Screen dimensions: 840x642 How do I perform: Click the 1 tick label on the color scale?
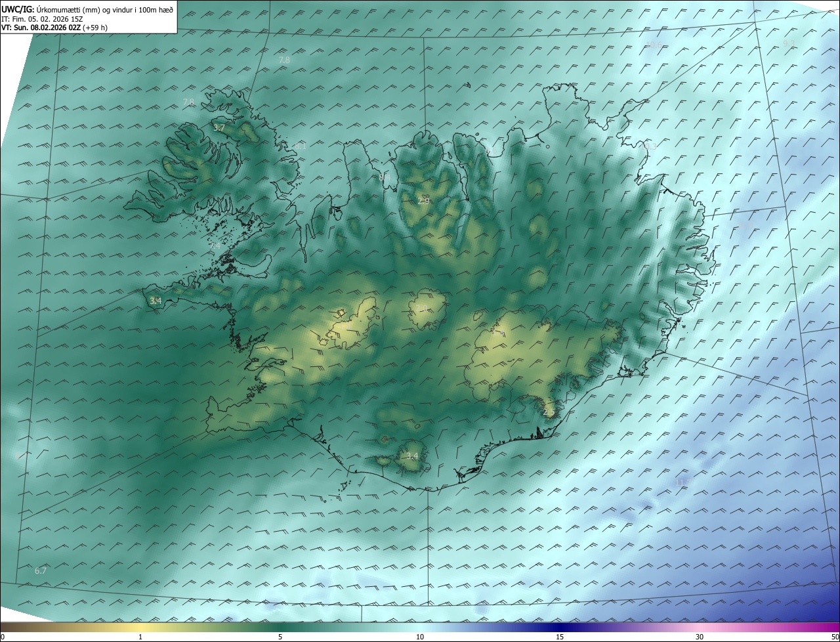(140, 637)
